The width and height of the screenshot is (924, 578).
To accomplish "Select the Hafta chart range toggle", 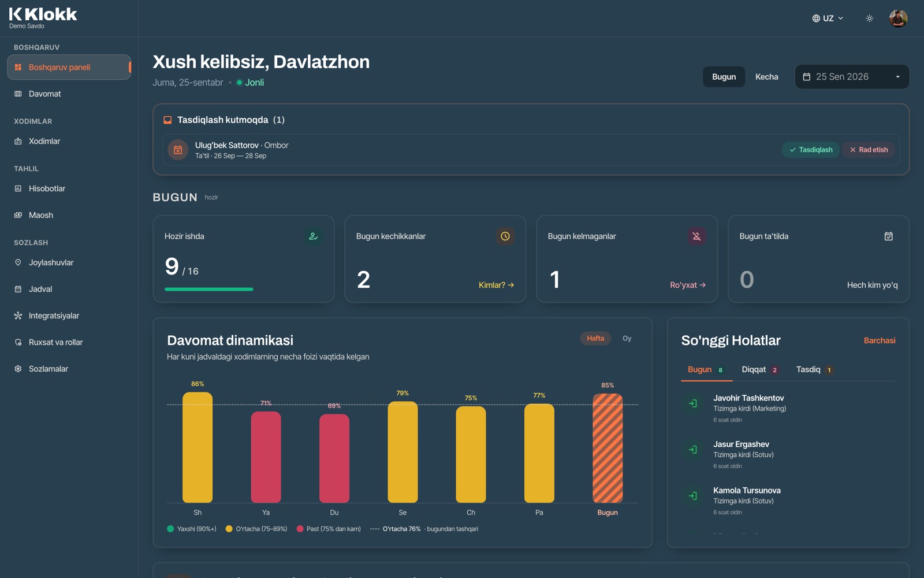I will tap(595, 339).
